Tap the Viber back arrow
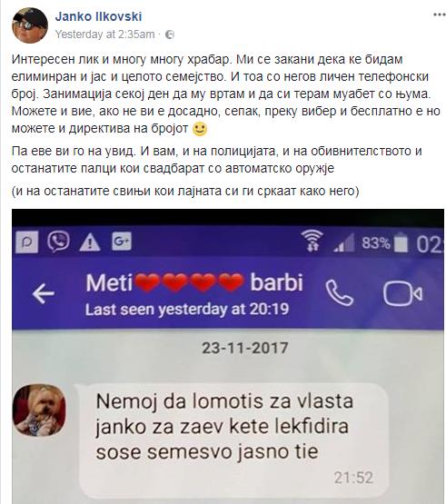 (x=44, y=293)
